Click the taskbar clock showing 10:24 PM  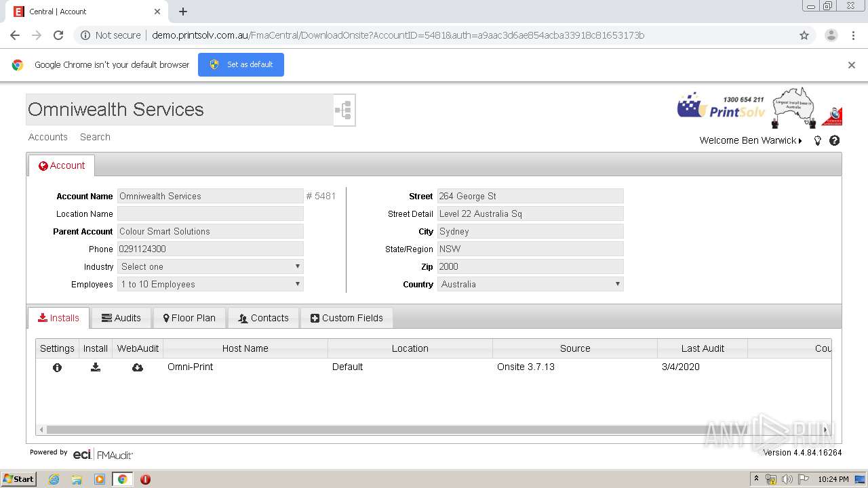[833, 479]
